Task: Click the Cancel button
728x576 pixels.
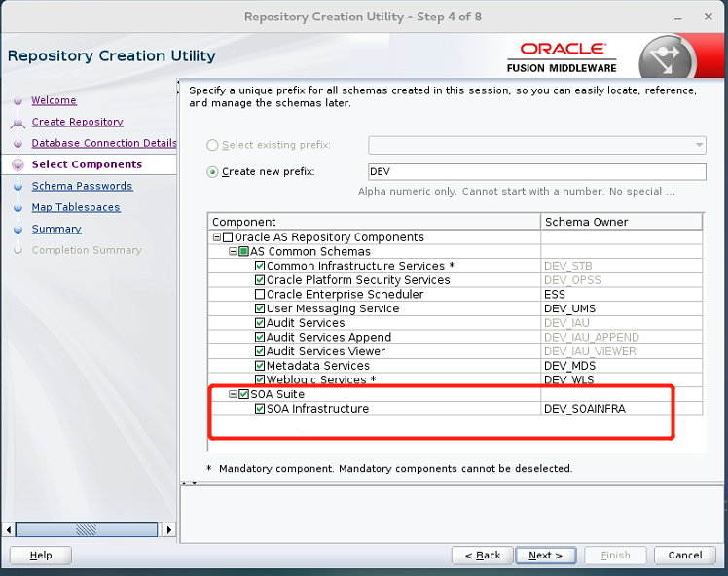Action: tap(685, 556)
